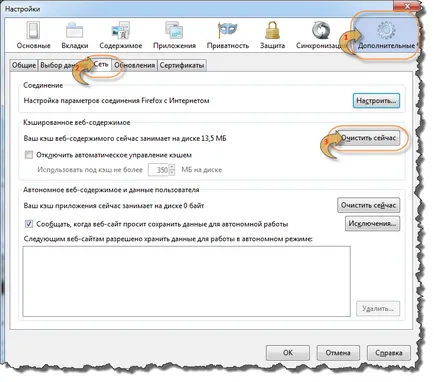Open the Приватность mask icon section
Screen dimensions: 434x382
pyautogui.click(x=228, y=35)
